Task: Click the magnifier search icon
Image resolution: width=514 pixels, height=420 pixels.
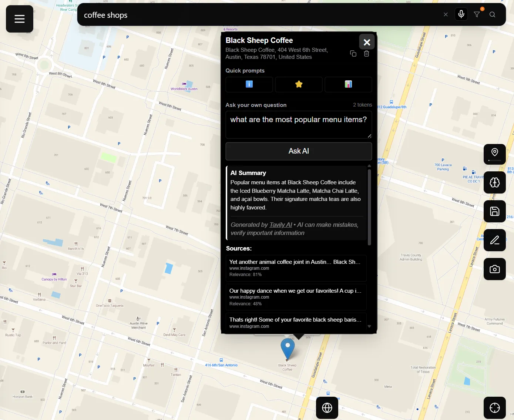Action: point(492,14)
